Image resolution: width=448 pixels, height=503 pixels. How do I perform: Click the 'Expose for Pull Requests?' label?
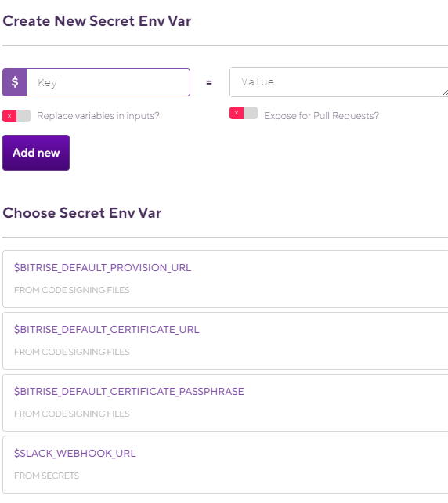[321, 116]
